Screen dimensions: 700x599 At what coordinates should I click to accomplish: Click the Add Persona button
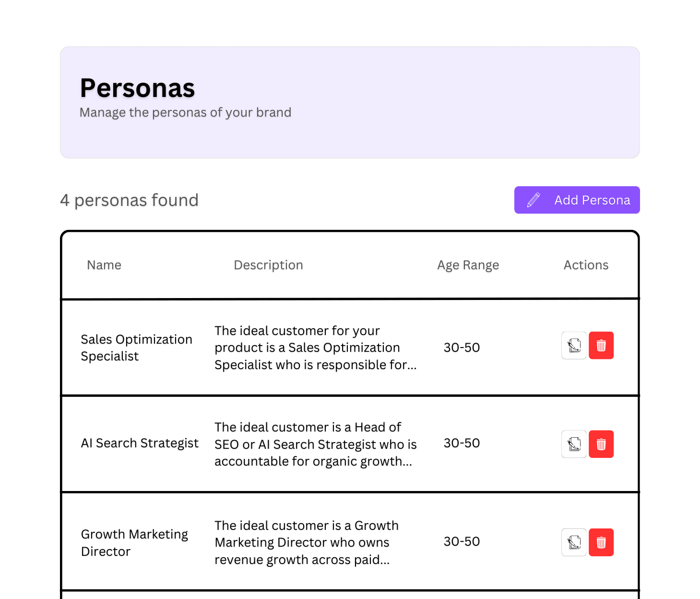[x=577, y=200]
